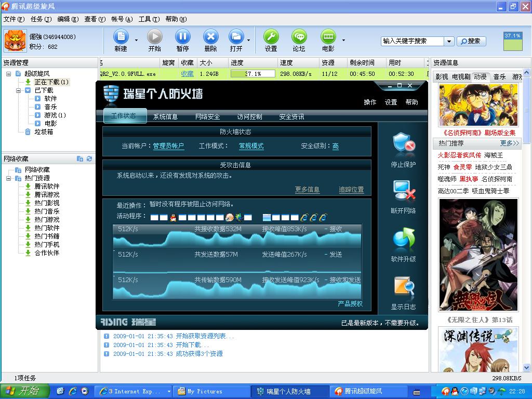Open the search keyword combo box arrow

coord(449,41)
